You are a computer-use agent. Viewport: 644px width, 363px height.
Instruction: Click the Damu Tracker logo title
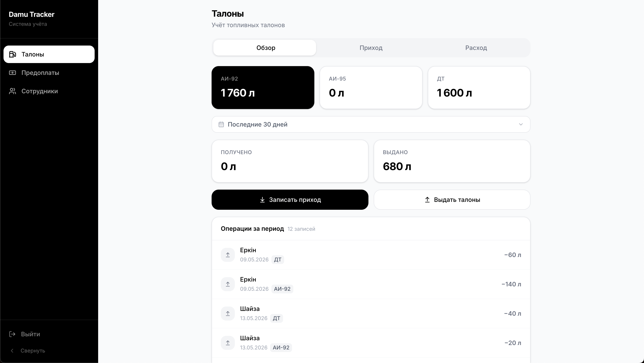[32, 14]
